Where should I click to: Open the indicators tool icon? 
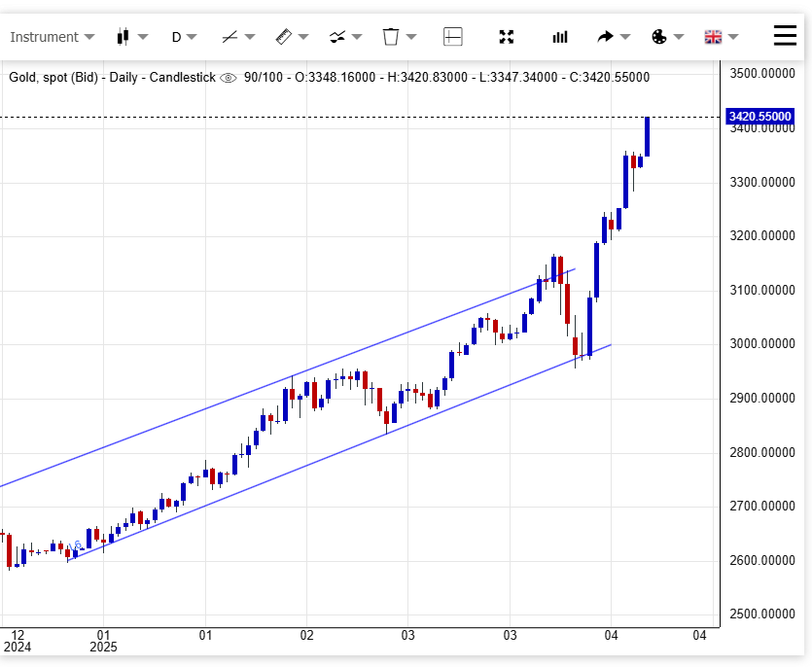coord(336,37)
